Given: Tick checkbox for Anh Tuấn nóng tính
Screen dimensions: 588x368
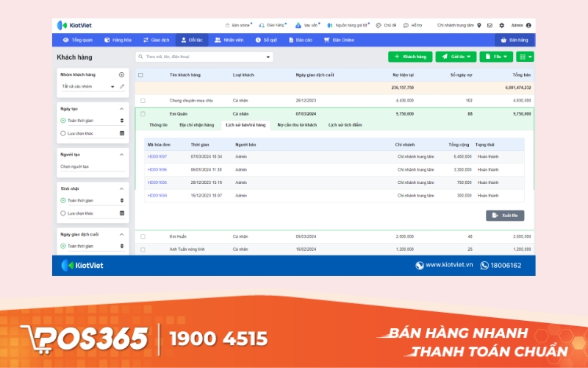Looking at the screenshot, I should coord(143,250).
